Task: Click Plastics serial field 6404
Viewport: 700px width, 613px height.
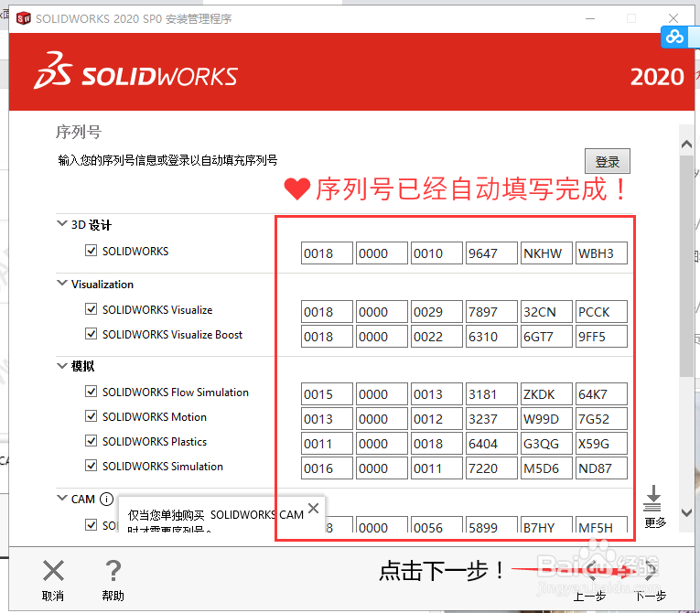Action: (491, 444)
